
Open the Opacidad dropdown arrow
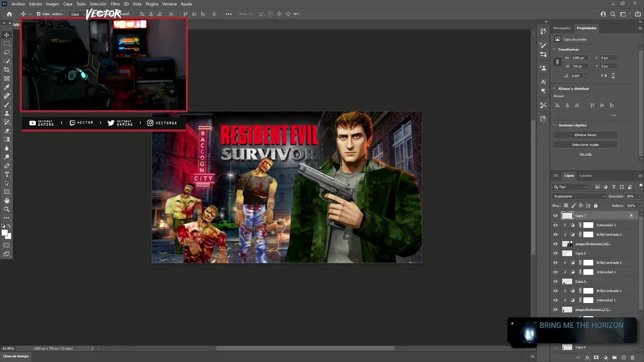(639, 196)
